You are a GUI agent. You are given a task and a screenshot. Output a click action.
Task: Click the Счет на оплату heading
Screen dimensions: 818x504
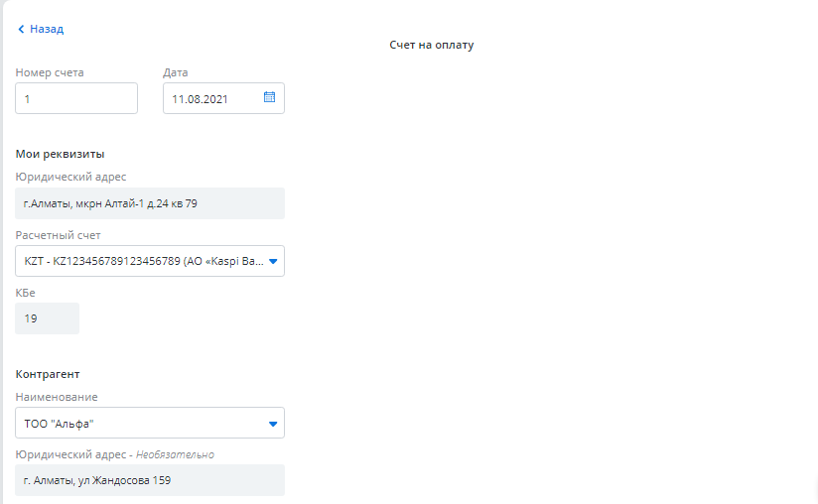pos(431,45)
